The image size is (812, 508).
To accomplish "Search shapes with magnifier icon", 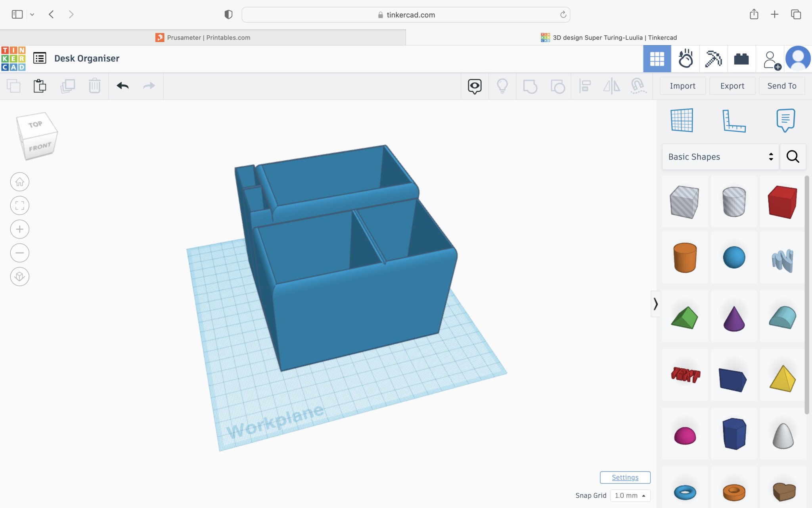I will (x=793, y=157).
